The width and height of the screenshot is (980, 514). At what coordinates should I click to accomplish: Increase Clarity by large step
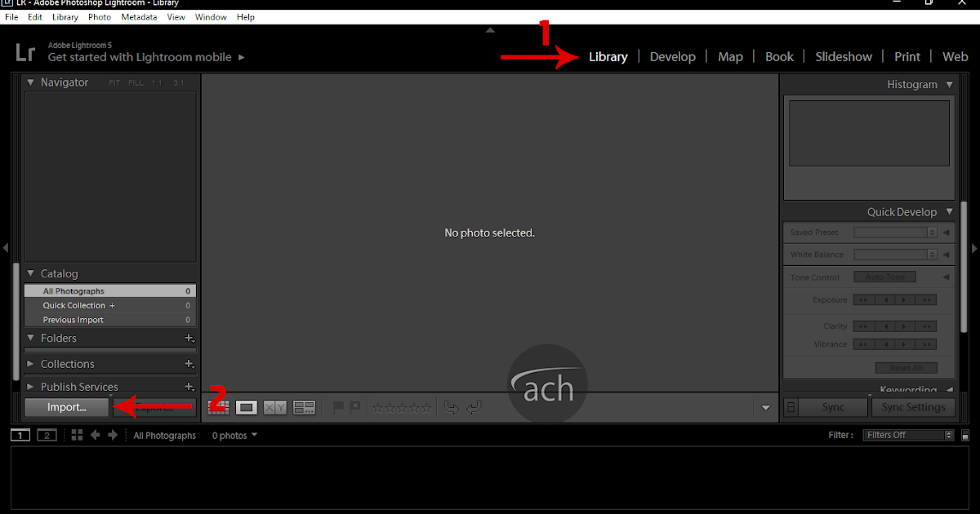(926, 326)
